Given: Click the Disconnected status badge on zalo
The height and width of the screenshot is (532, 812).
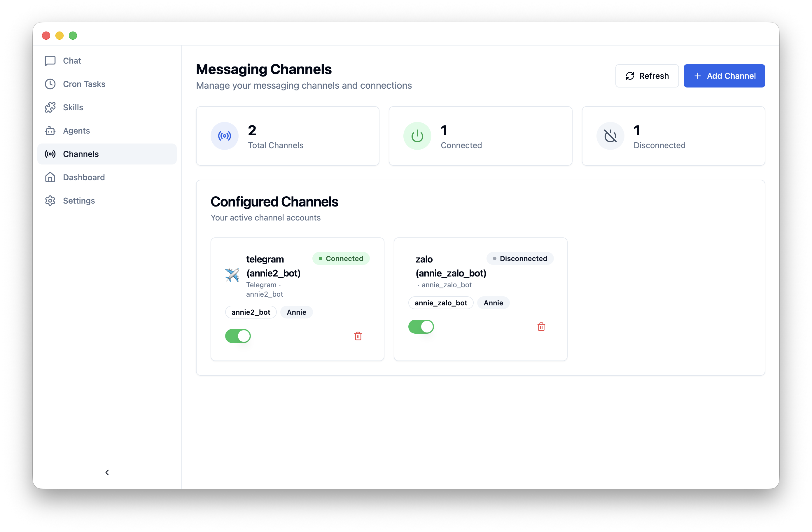Looking at the screenshot, I should click(x=520, y=259).
